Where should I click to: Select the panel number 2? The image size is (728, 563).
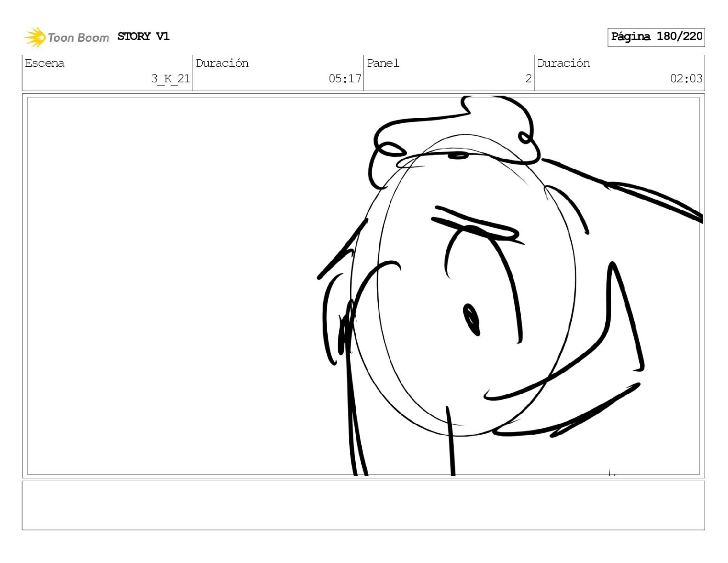529,79
